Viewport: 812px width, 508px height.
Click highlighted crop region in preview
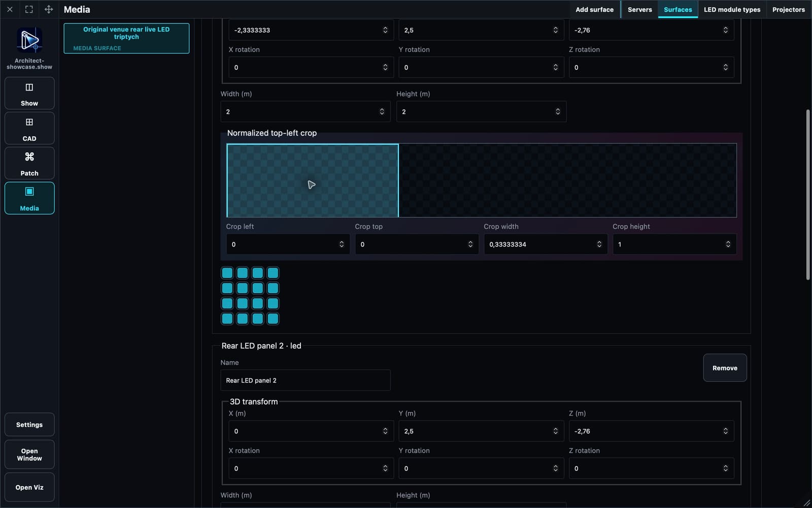[x=313, y=181]
